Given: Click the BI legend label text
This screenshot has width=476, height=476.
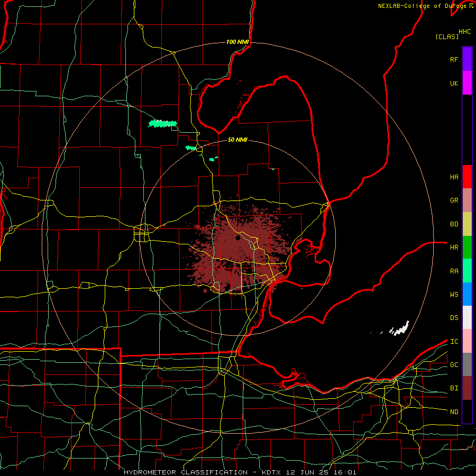Looking at the screenshot, I should (x=454, y=388).
